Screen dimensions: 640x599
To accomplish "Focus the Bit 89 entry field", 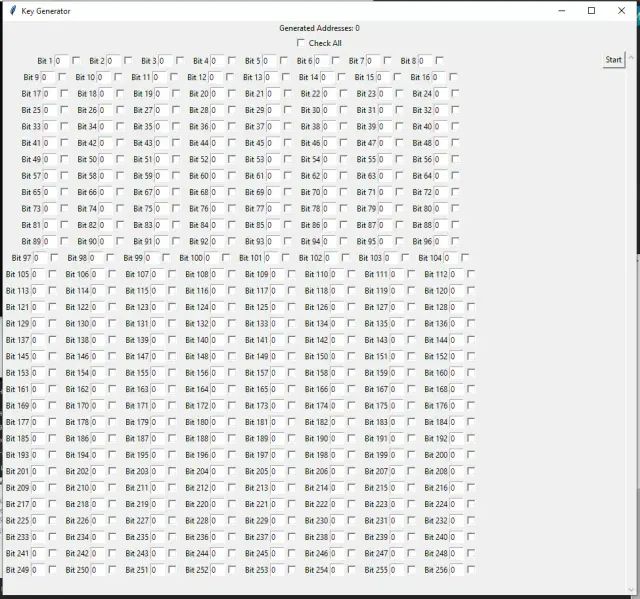I will (50, 242).
